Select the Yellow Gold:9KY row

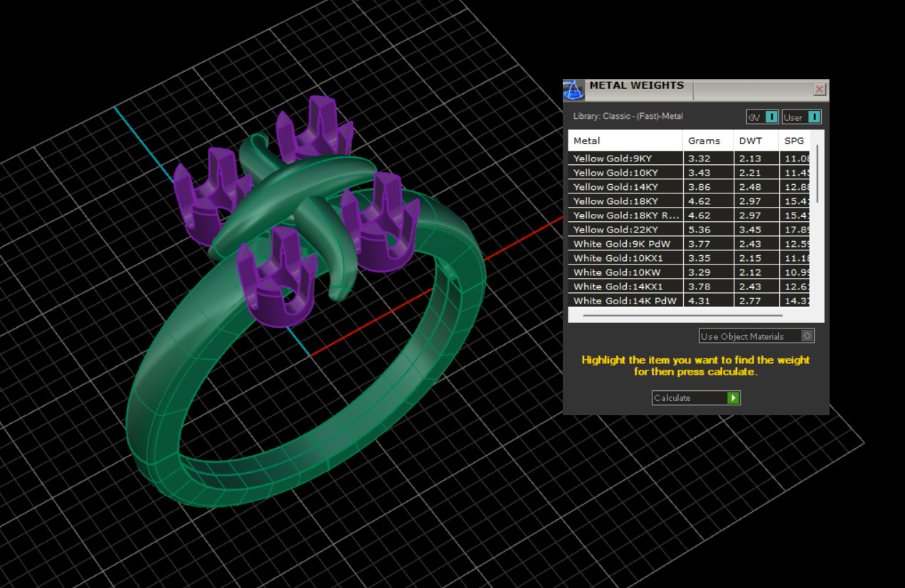click(689, 159)
